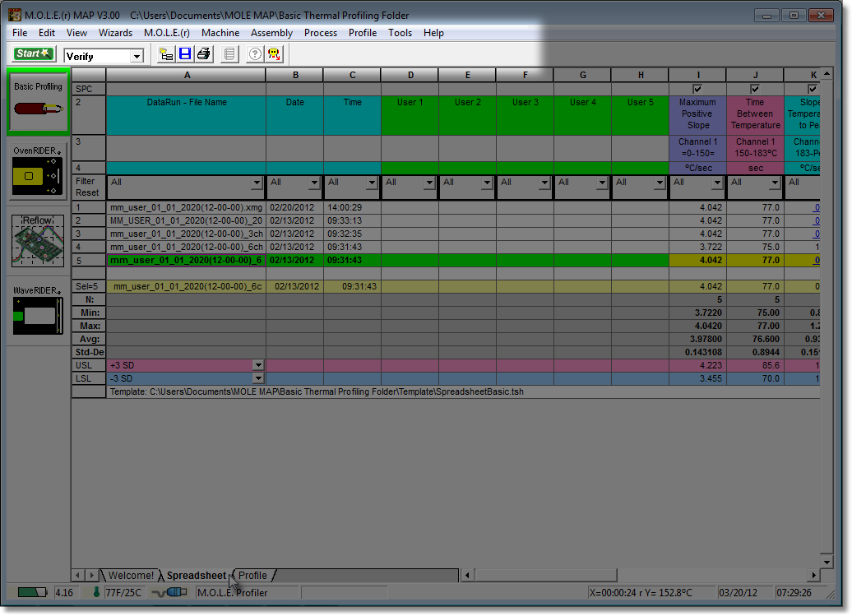Open the folder tree toolbar icon
This screenshot has height=616, width=852.
click(x=166, y=53)
